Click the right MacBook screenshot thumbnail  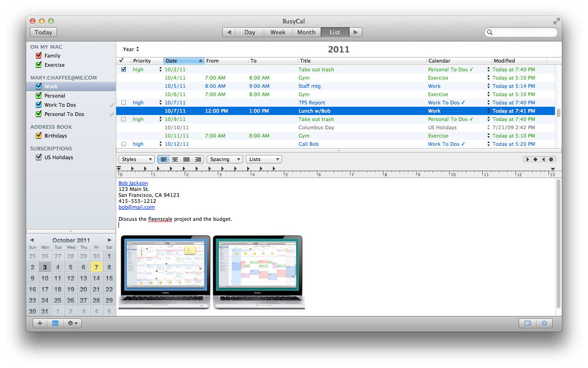[259, 272]
